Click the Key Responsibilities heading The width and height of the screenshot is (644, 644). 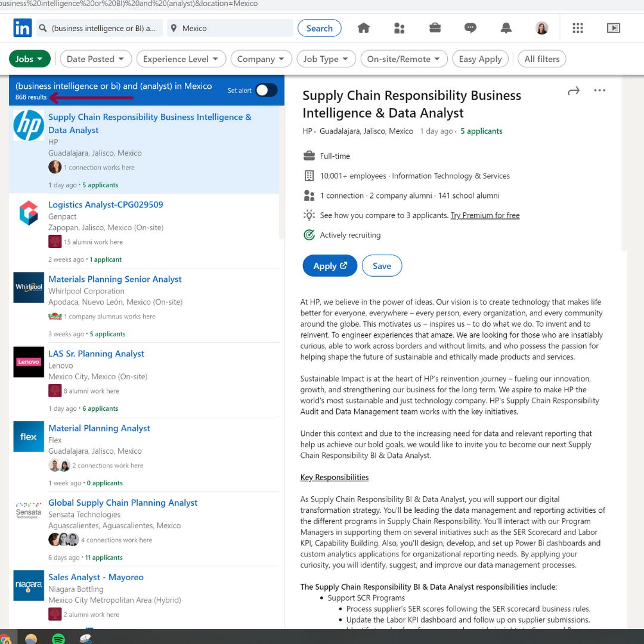click(x=335, y=477)
